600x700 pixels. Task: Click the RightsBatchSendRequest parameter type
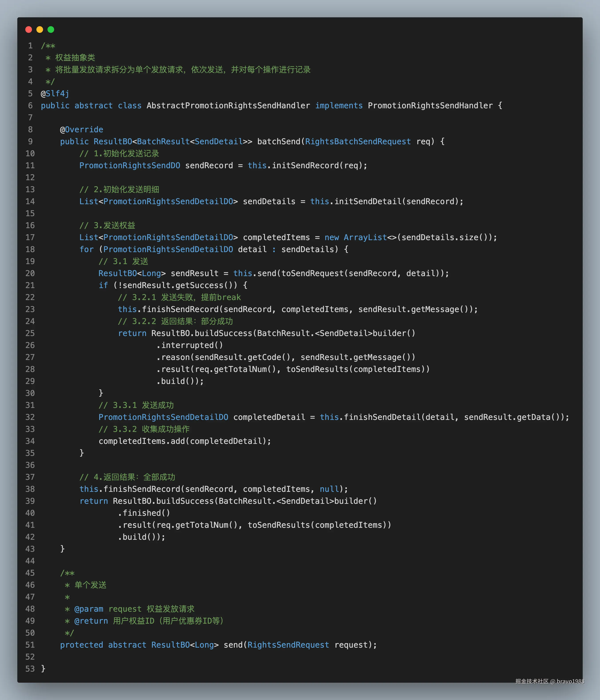[x=358, y=142]
